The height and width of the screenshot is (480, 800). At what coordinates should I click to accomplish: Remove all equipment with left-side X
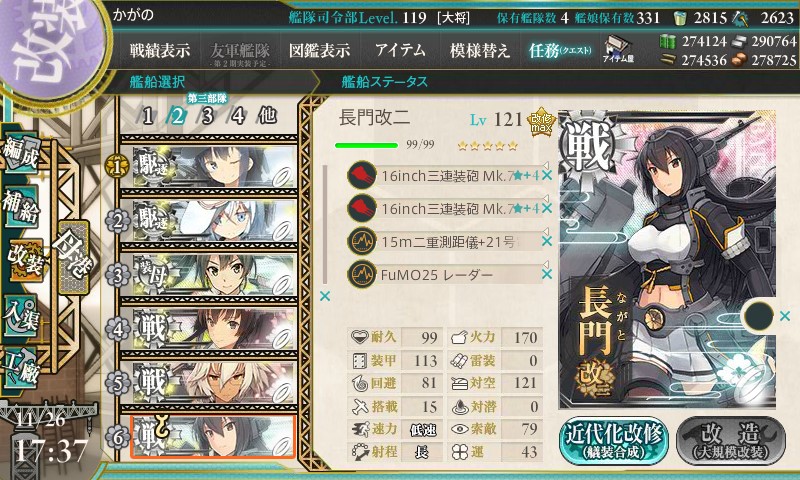325,296
